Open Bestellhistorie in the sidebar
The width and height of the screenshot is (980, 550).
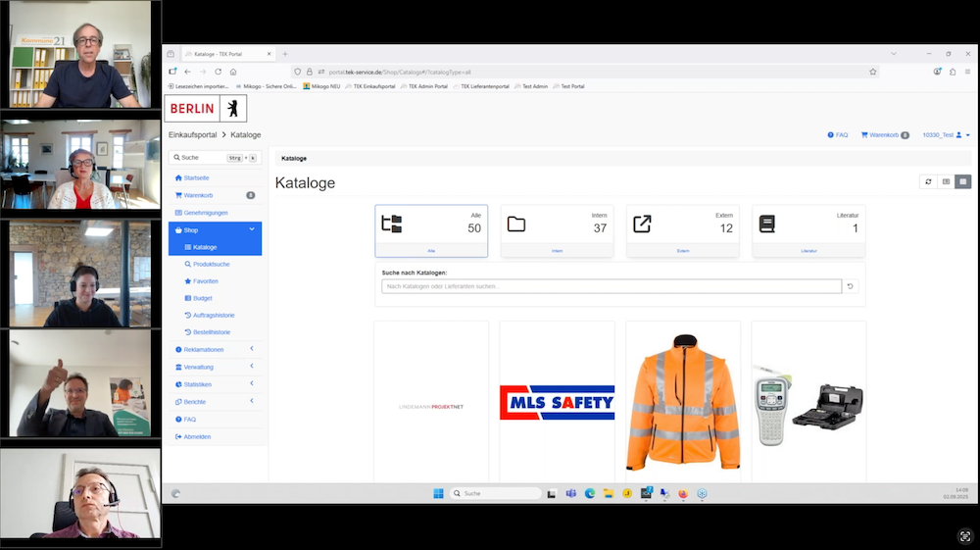pos(212,332)
